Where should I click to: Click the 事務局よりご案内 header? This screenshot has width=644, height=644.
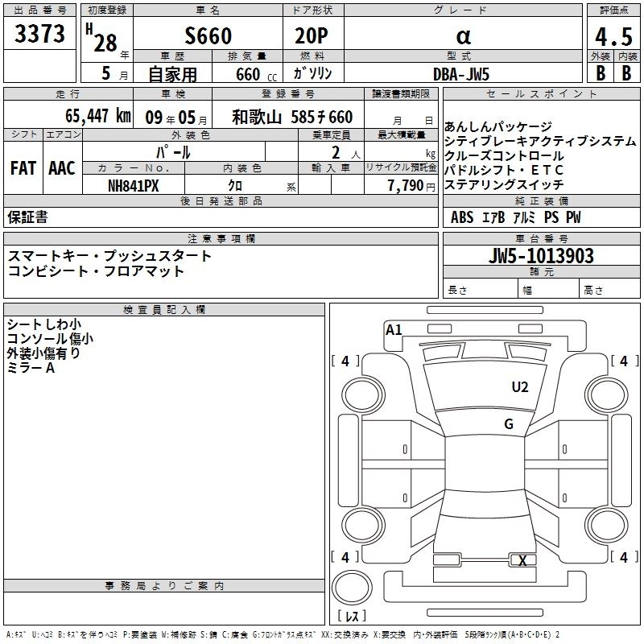pyautogui.click(x=164, y=586)
